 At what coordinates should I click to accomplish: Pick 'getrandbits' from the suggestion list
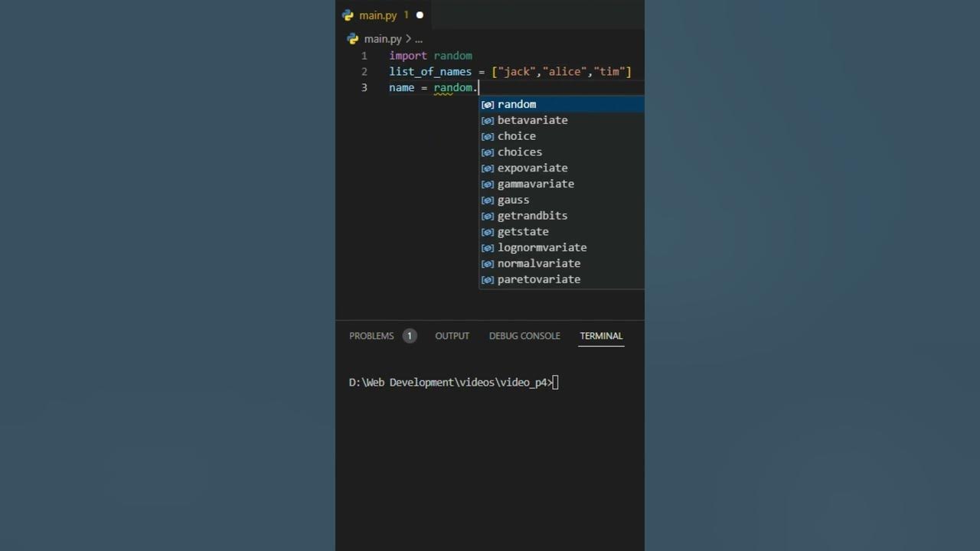click(x=562, y=216)
